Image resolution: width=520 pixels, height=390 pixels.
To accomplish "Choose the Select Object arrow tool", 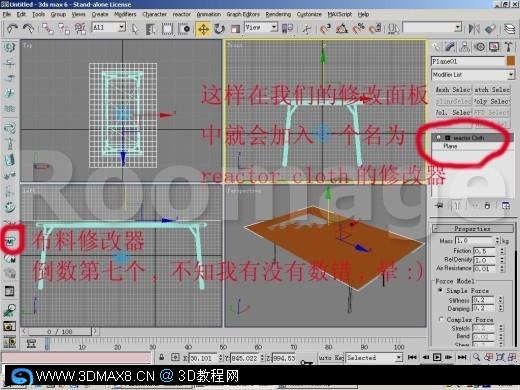I will pyautogui.click(x=135, y=29).
